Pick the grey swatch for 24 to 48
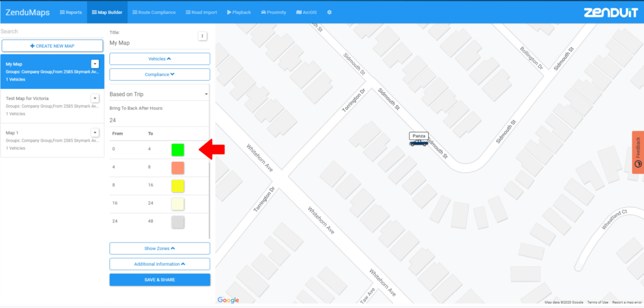Screen dimensions: 644x308 (x=177, y=222)
